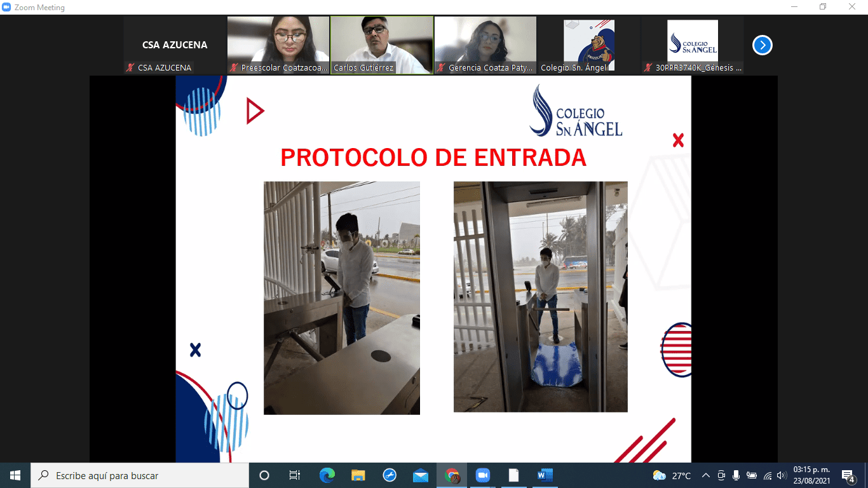Click the Zoom icon in the taskbar

(x=483, y=475)
